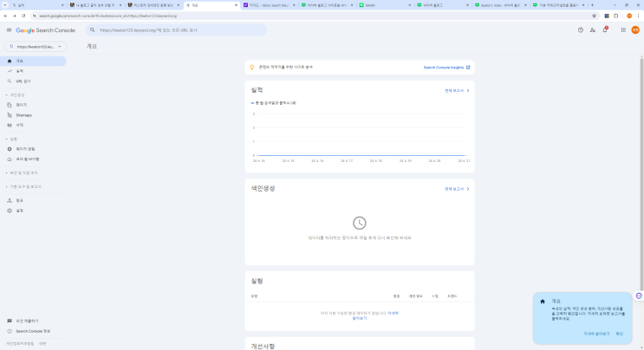This screenshot has height=350, width=644.
Task: Open full report for 색인생성 card
Action: (x=457, y=189)
